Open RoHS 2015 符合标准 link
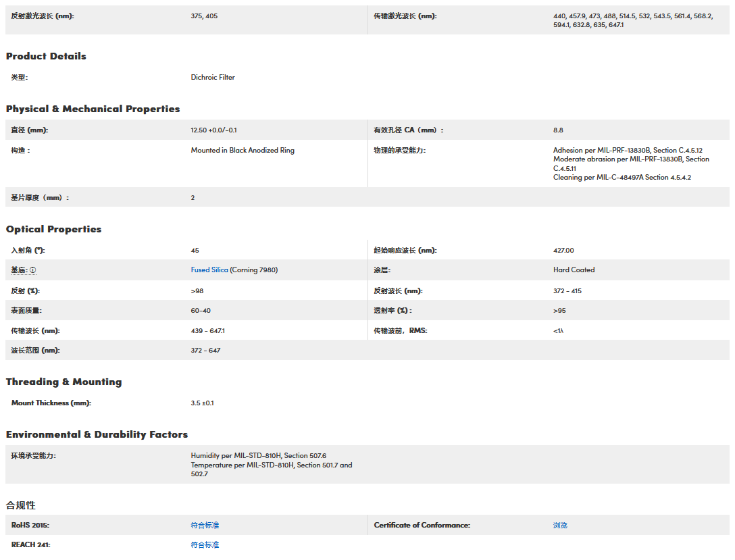Screen dimensions: 735x560 coord(205,526)
